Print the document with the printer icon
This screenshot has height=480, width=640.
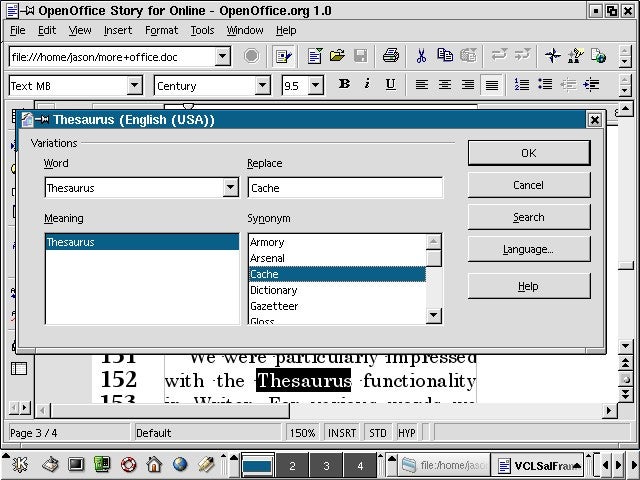[x=391, y=56]
